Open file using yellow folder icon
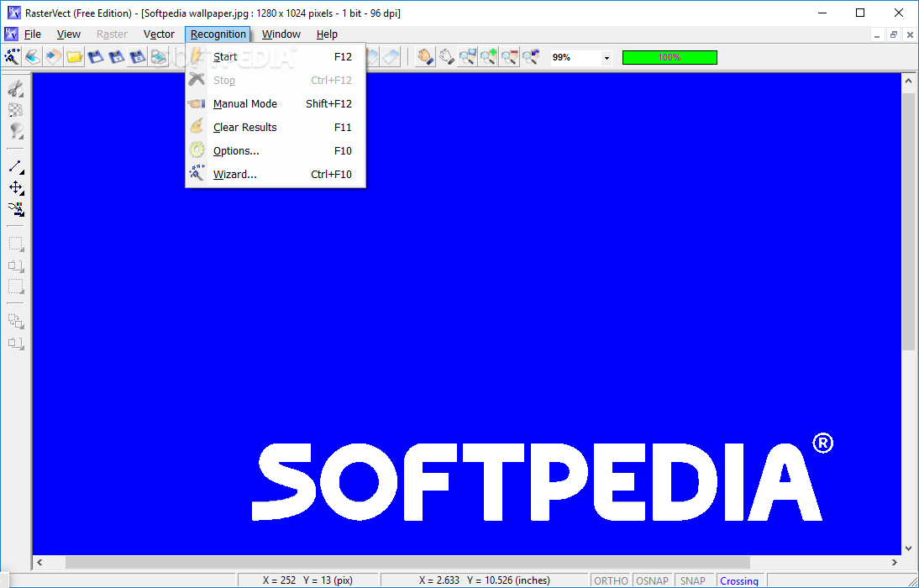The width and height of the screenshot is (919, 588). tap(75, 57)
